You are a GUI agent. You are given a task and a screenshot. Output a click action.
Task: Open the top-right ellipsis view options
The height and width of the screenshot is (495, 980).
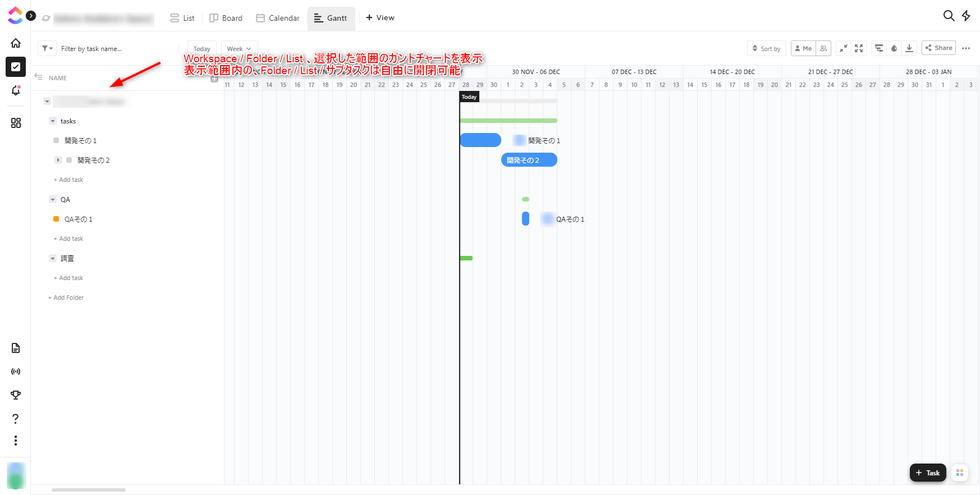point(966,48)
